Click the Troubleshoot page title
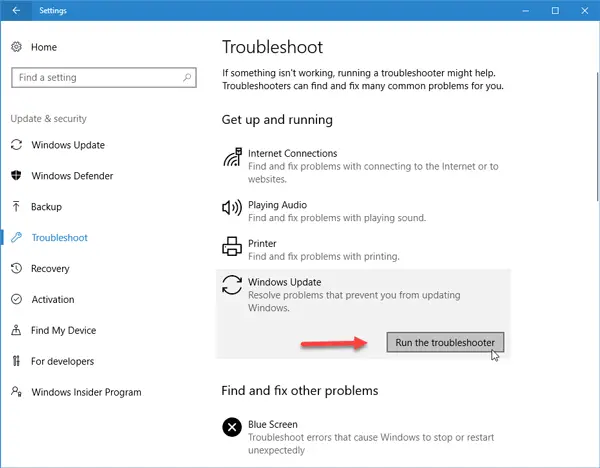600x468 pixels. pyautogui.click(x=272, y=47)
